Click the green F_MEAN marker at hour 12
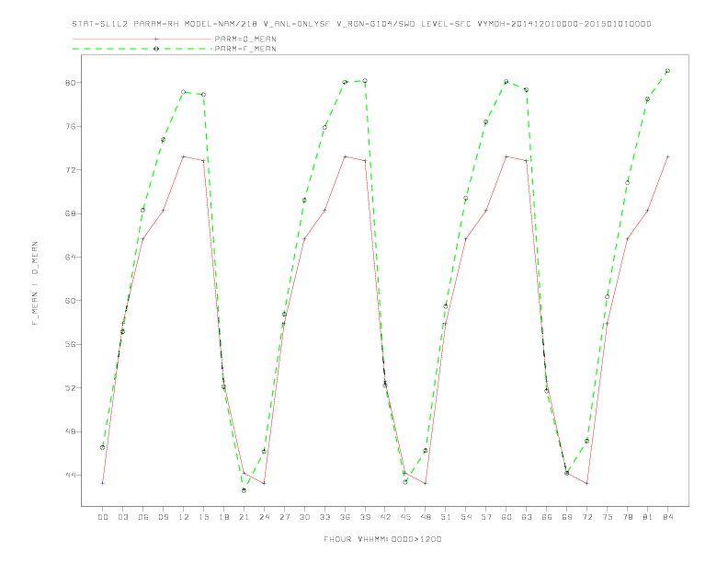728x563 pixels. [184, 92]
